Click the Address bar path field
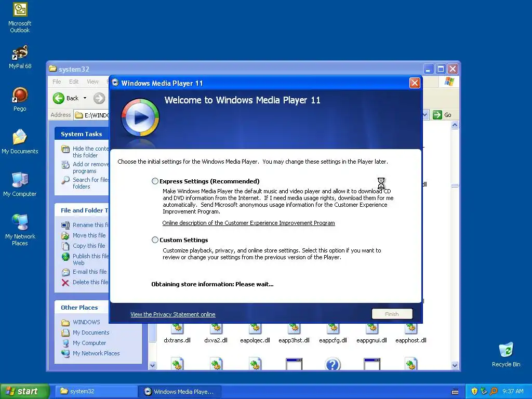This screenshot has height=399, width=532. pyautogui.click(x=91, y=115)
